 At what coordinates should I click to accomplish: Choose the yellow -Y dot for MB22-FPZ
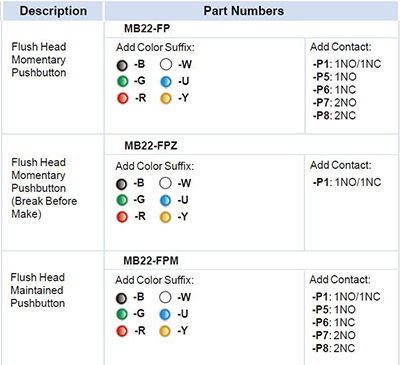coord(165,217)
